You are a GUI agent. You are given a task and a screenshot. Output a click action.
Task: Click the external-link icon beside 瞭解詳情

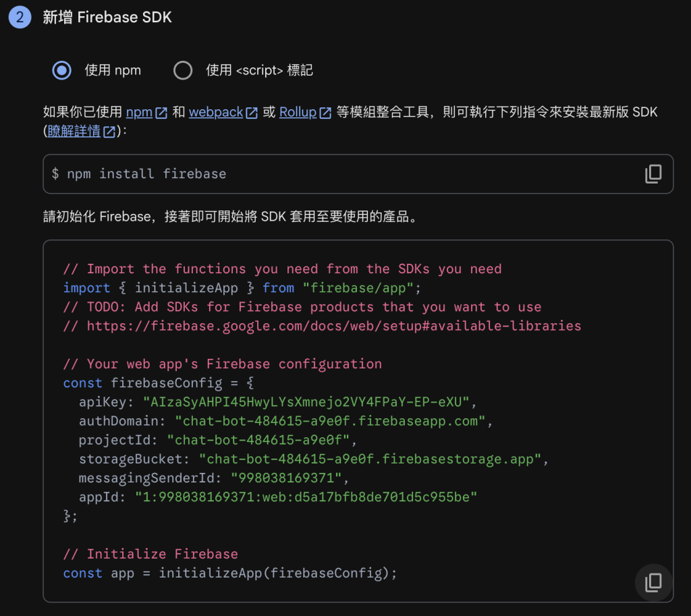109,132
